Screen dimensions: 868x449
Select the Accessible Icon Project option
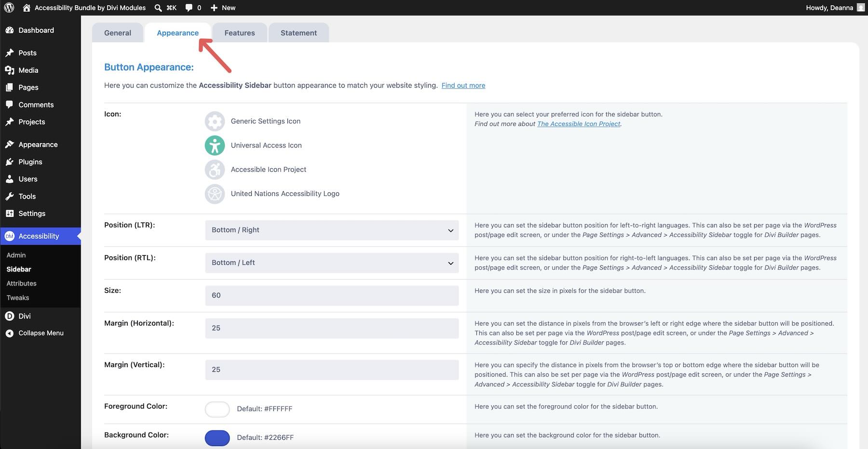(215, 169)
